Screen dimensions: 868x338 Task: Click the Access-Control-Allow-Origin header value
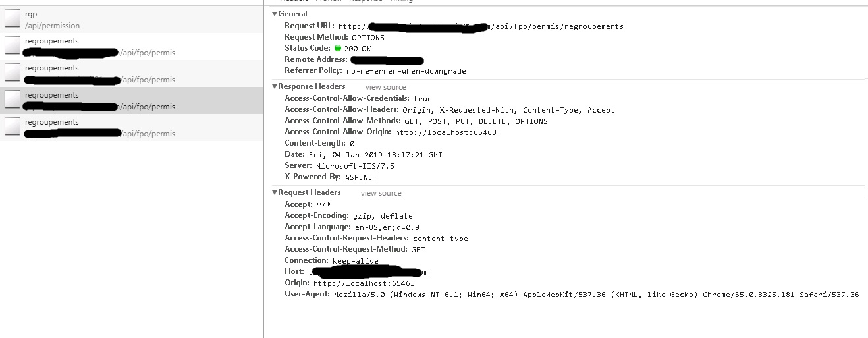point(446,132)
